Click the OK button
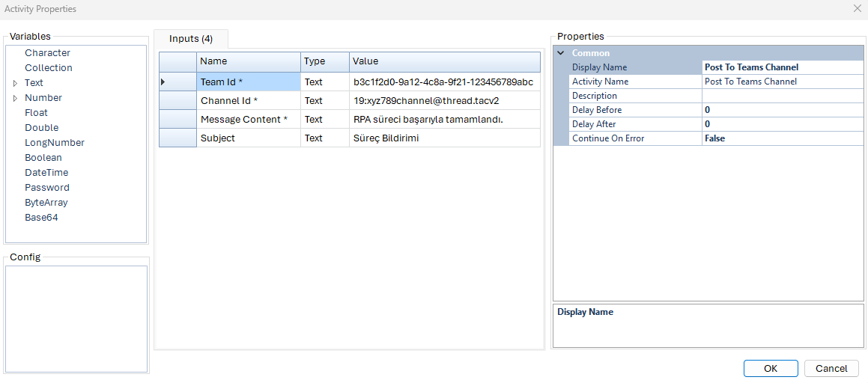 (x=771, y=368)
